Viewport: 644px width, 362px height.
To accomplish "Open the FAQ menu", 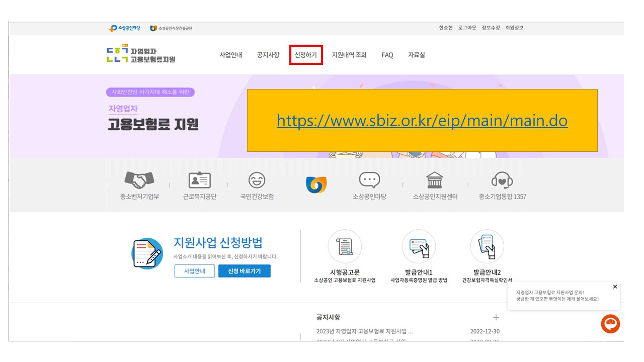I will [x=387, y=55].
